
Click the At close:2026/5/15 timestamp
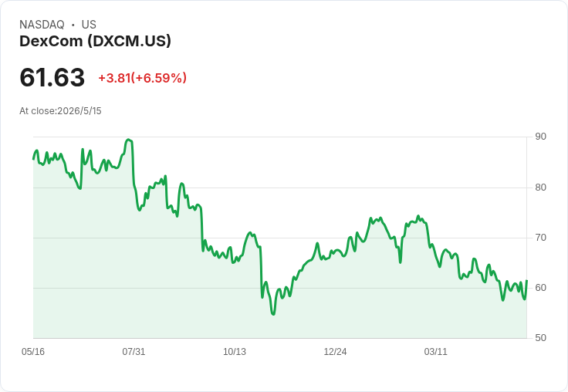60,111
